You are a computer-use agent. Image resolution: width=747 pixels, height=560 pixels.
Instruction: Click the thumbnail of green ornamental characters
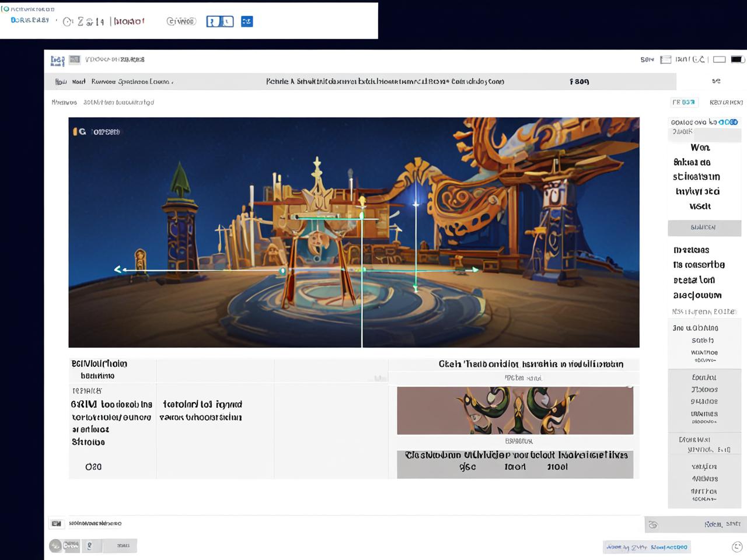pos(515,410)
